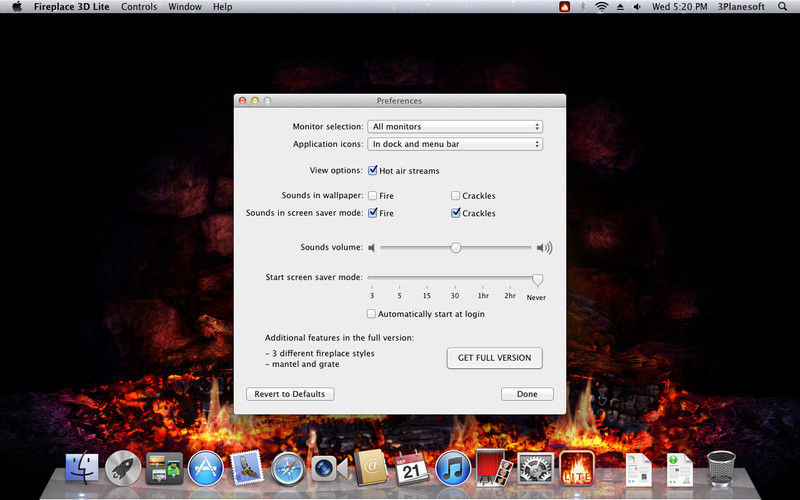Click the Done button
The image size is (800, 500).
pos(527,394)
